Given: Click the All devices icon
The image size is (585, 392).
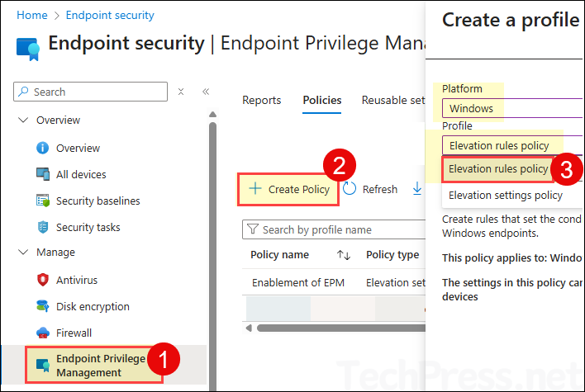Looking at the screenshot, I should click(42, 174).
